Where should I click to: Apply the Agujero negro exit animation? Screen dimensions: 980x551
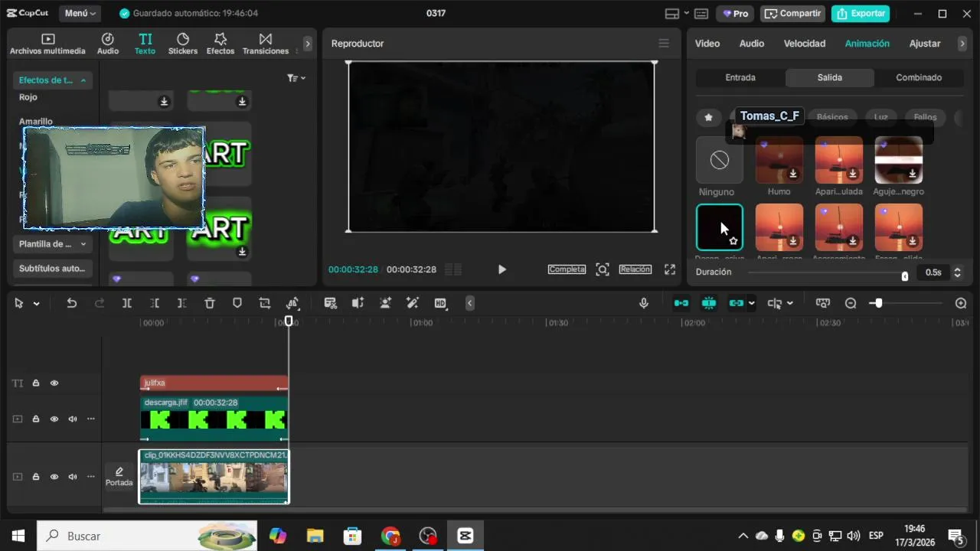pyautogui.click(x=898, y=160)
